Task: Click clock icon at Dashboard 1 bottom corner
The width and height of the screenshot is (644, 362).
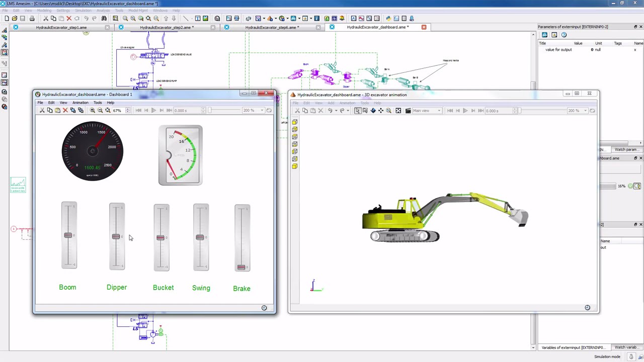Action: click(x=264, y=308)
